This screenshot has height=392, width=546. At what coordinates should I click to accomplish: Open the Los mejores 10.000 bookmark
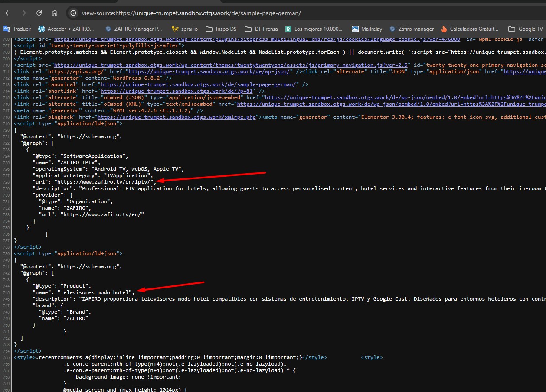[314, 29]
